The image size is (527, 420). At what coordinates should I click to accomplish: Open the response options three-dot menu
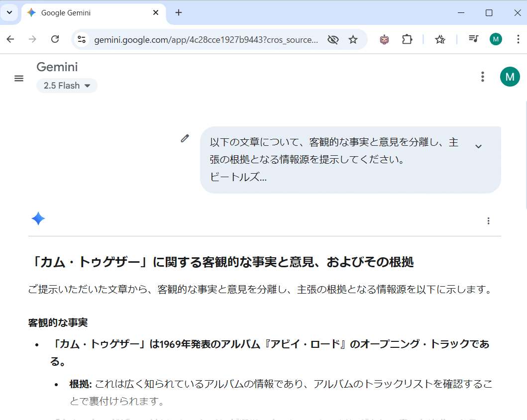point(488,220)
